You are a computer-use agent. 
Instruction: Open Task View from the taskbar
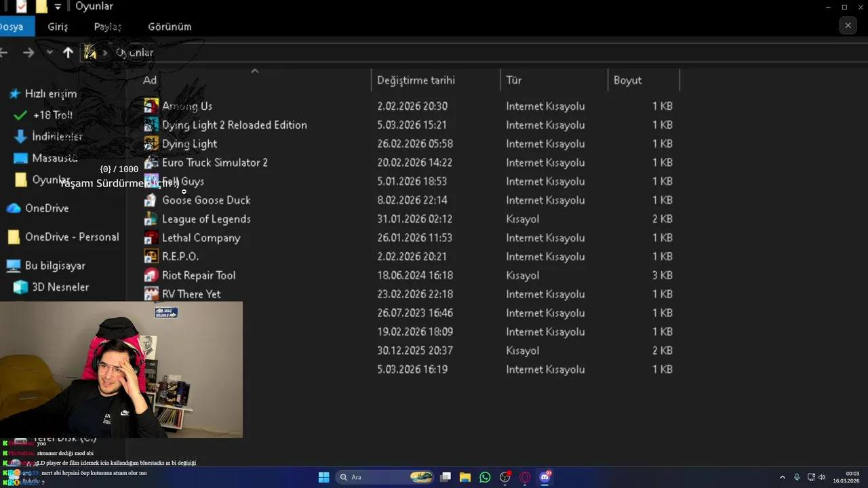click(x=446, y=477)
